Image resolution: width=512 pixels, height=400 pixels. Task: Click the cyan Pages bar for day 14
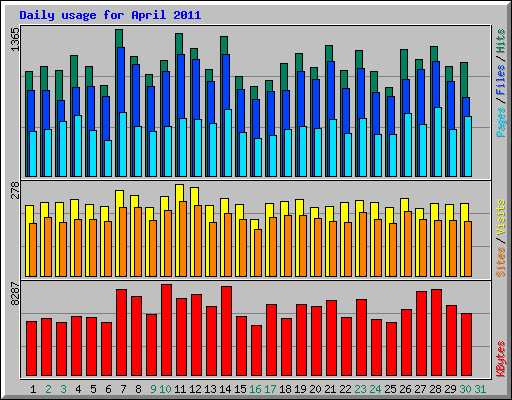point(228,143)
